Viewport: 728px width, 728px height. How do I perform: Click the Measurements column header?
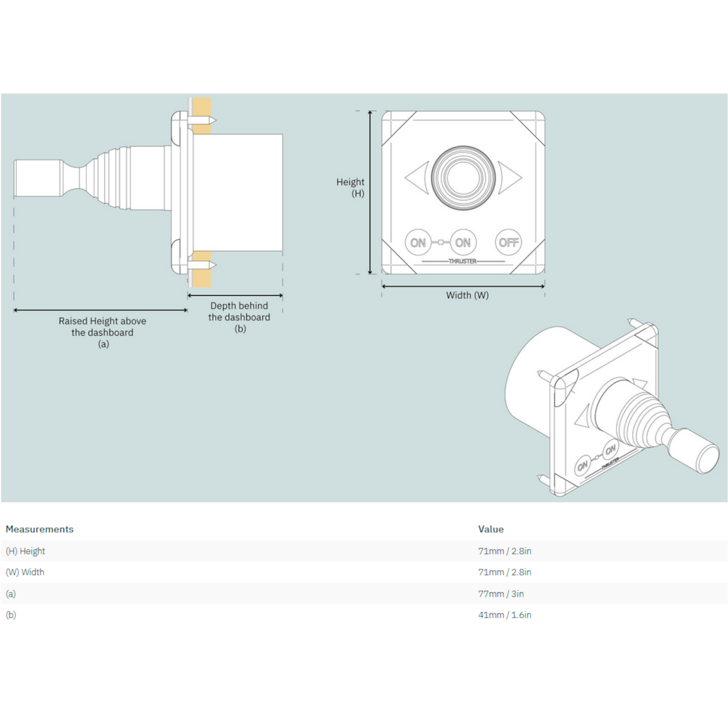[40, 529]
